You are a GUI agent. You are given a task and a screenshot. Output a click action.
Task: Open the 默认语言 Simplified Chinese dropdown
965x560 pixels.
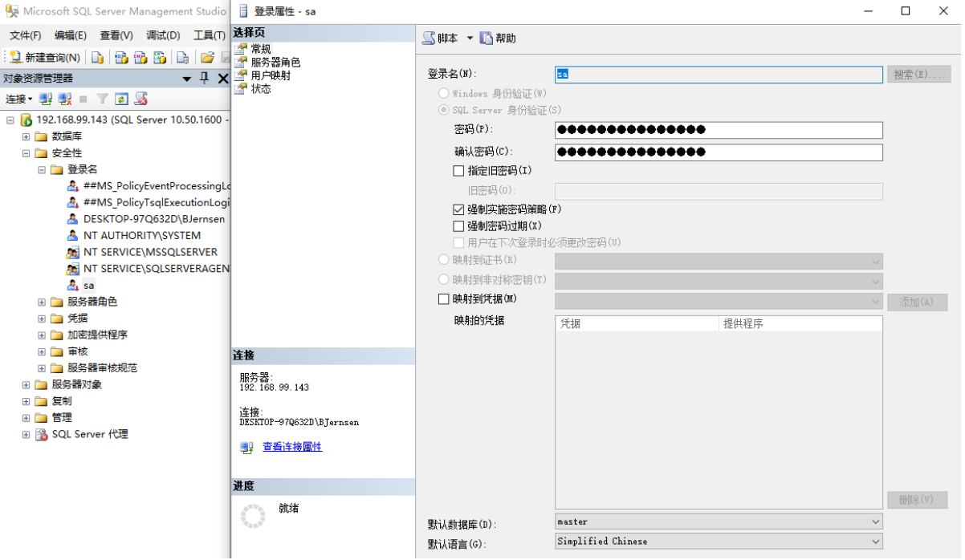click(719, 542)
